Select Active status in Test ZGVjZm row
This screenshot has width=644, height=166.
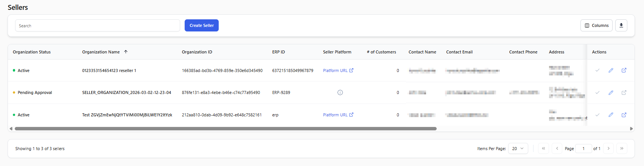[x=23, y=115]
